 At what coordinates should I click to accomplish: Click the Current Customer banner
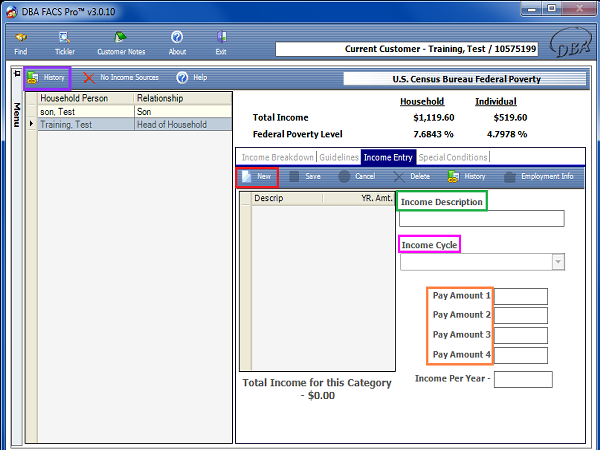coord(407,49)
